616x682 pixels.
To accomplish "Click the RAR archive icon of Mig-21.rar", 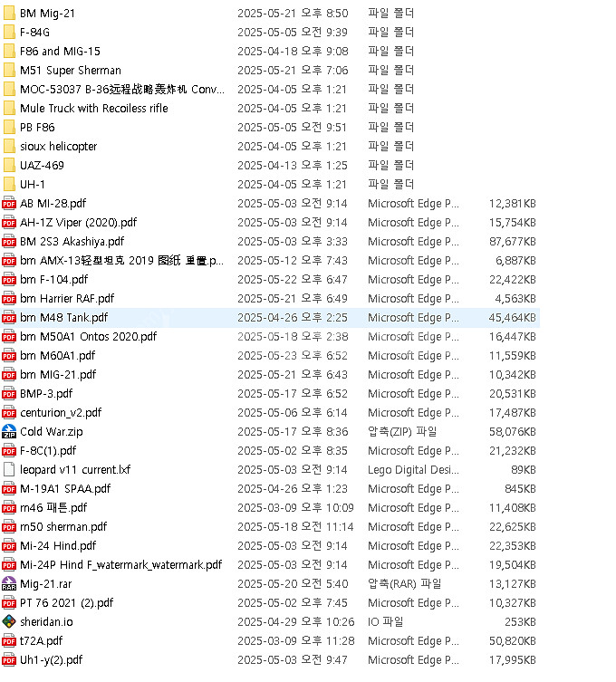I will pyautogui.click(x=9, y=583).
